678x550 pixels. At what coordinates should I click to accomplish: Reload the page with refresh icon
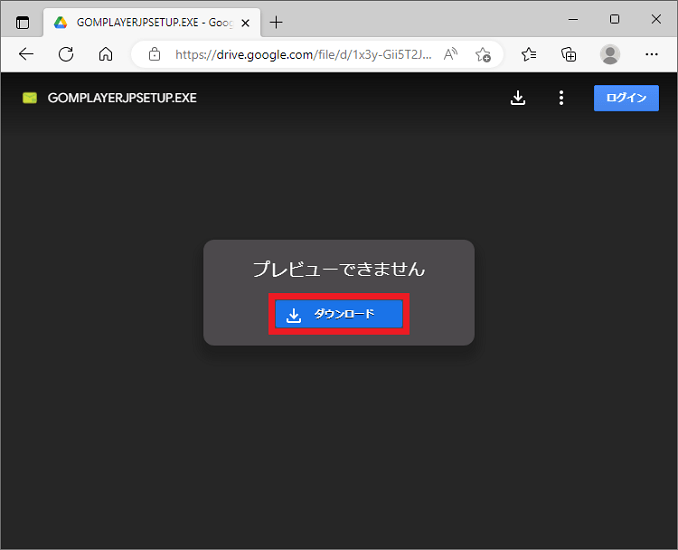click(x=66, y=54)
